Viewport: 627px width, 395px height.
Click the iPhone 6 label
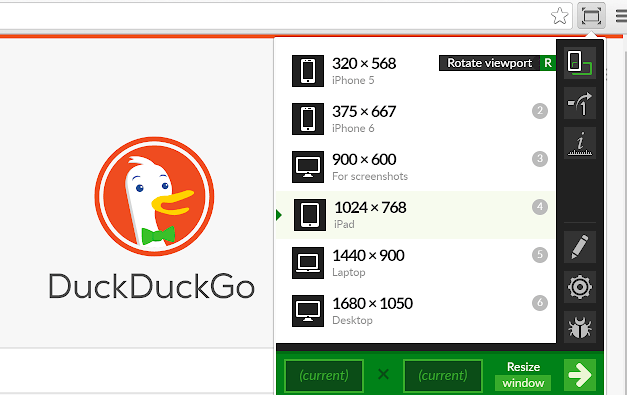pyautogui.click(x=353, y=128)
